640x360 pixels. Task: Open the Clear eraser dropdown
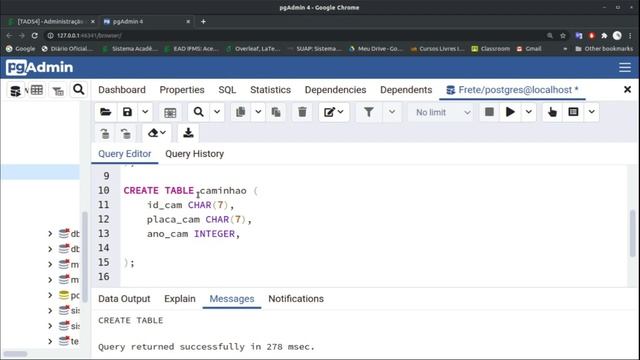[x=157, y=133]
